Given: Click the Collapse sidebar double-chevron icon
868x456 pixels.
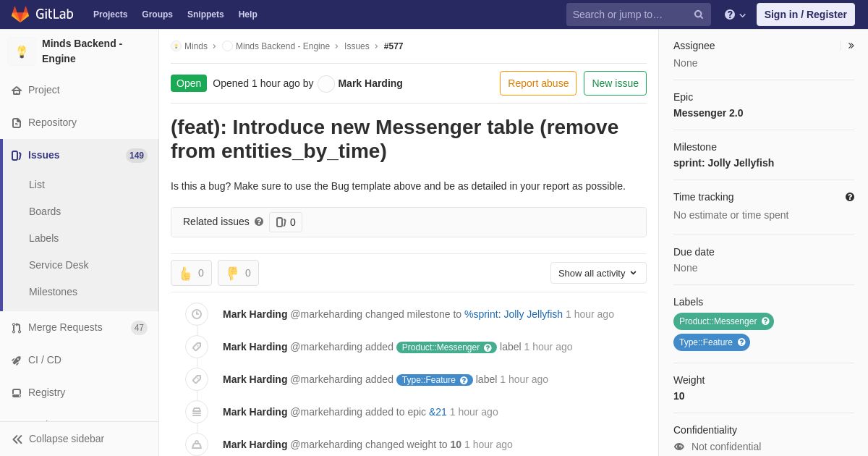Looking at the screenshot, I should 17,439.
